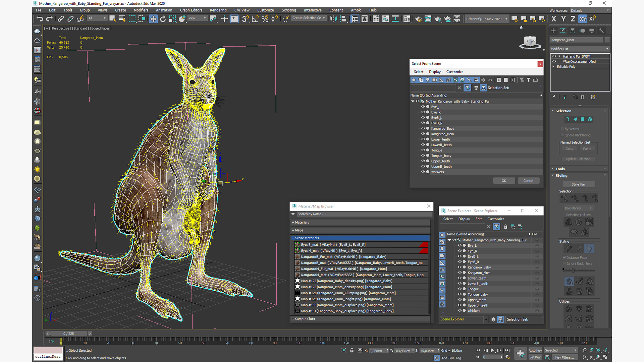
Task: Open the Create Selection Set dropdown
Action: [x=309, y=18]
